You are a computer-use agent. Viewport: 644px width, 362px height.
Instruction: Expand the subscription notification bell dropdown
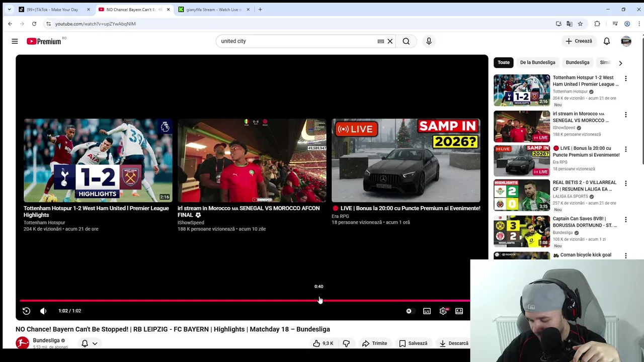[89, 343]
